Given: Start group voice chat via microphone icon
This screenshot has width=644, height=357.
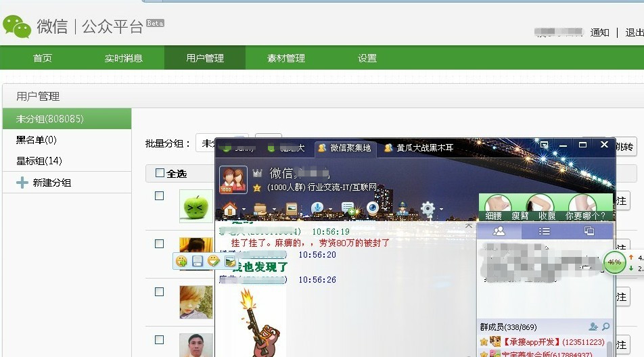Looking at the screenshot, I should (x=316, y=209).
